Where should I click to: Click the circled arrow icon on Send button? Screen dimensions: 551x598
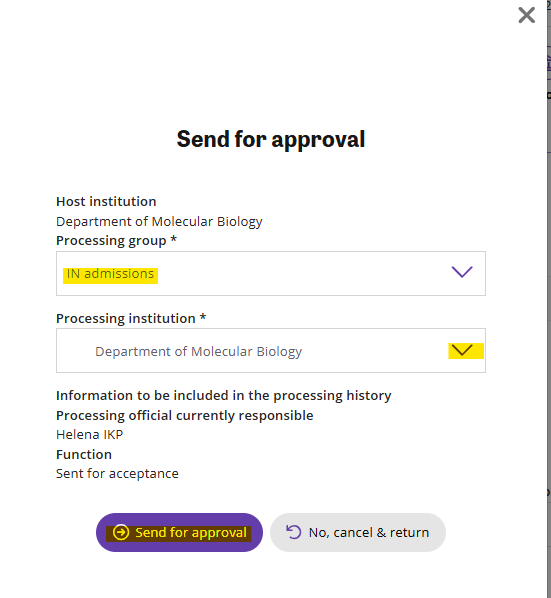(121, 532)
